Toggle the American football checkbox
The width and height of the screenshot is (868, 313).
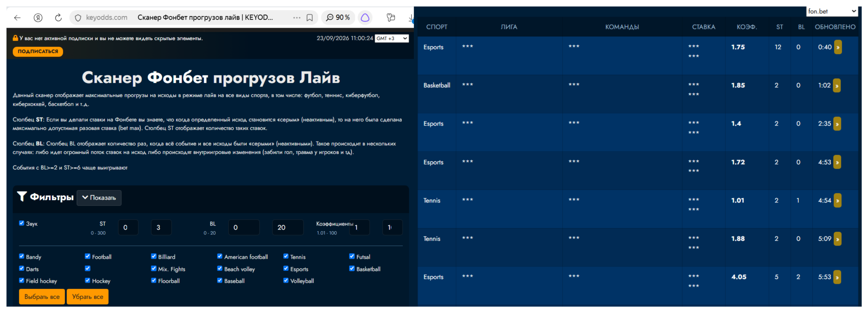pos(220,256)
